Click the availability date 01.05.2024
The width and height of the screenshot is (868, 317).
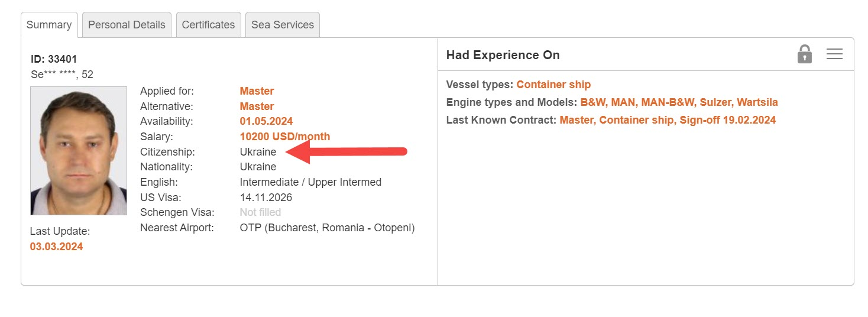266,121
